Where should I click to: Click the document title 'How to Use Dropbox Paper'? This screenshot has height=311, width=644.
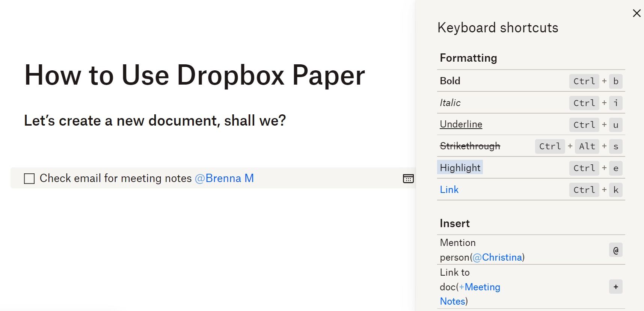[x=195, y=75]
